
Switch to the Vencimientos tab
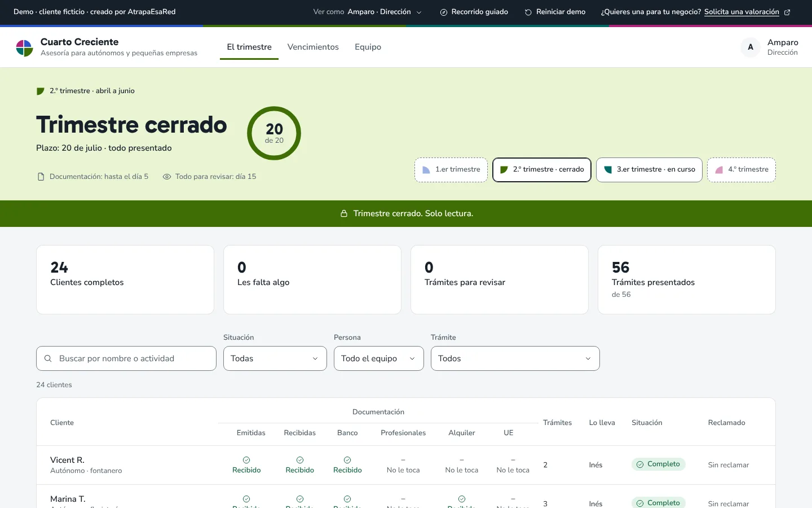313,47
